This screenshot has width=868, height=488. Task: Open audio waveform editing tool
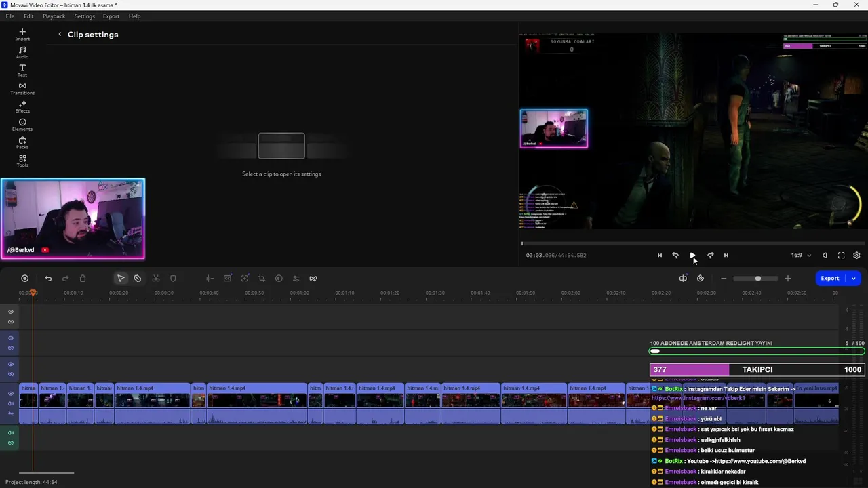[210, 279]
